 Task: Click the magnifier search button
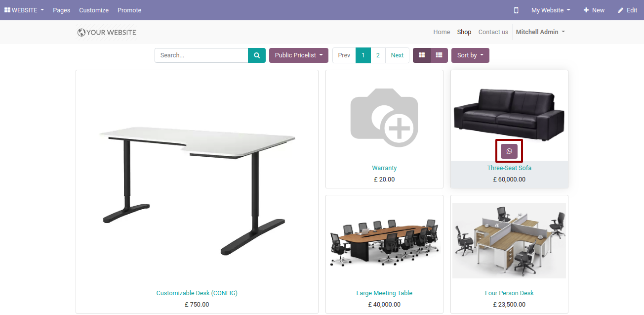click(x=257, y=55)
